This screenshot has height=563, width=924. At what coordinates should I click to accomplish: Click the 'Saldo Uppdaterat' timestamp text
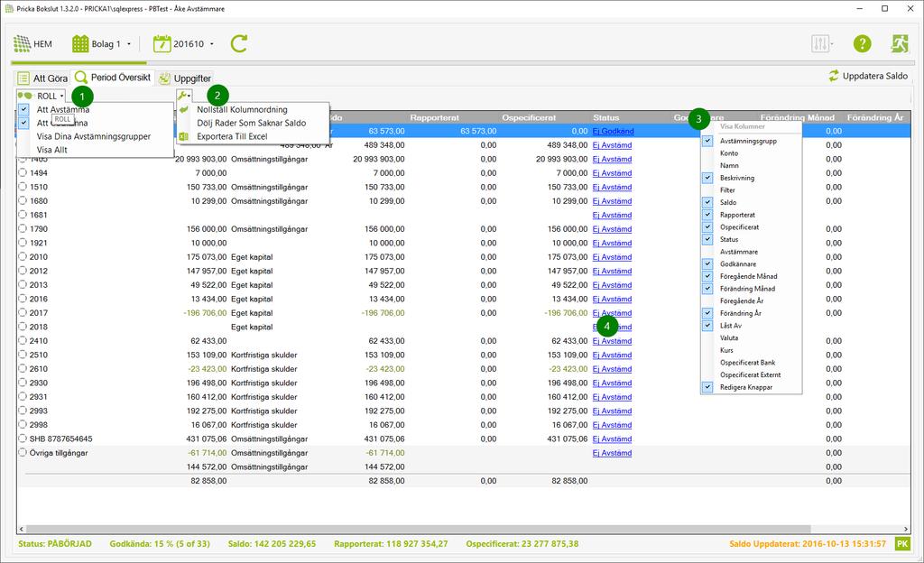(808, 543)
